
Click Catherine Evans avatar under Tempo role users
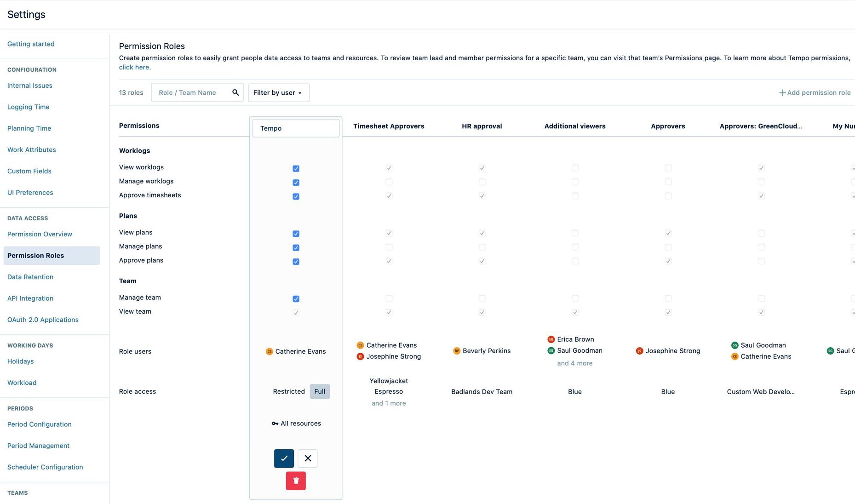pyautogui.click(x=269, y=351)
